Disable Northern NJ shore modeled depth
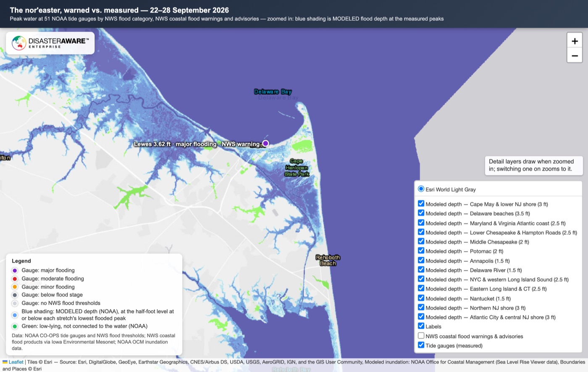 421,307
